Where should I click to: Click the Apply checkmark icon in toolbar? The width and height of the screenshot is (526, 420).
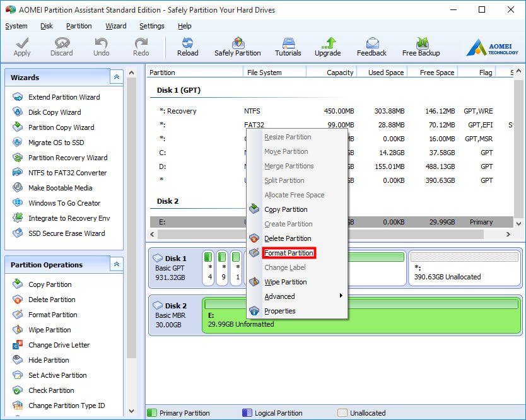(22, 43)
